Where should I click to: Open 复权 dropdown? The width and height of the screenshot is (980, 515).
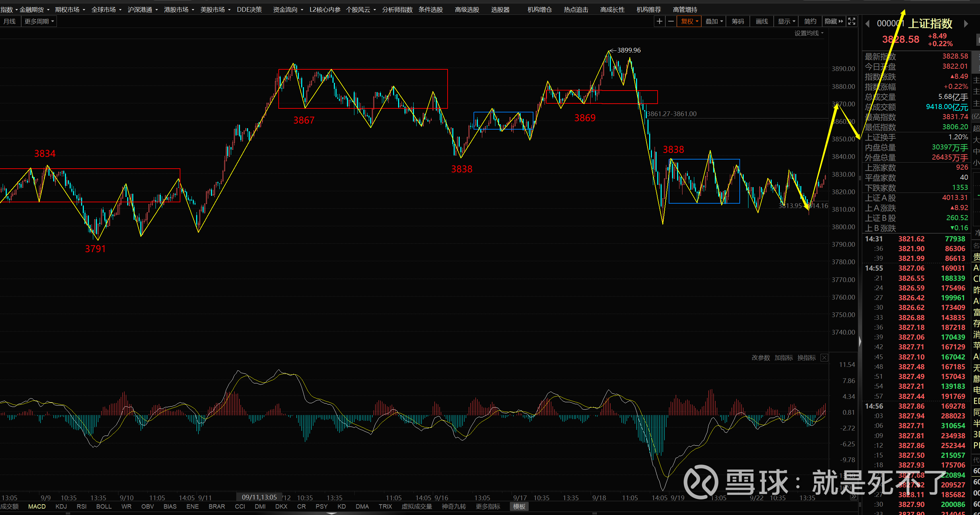coord(689,21)
